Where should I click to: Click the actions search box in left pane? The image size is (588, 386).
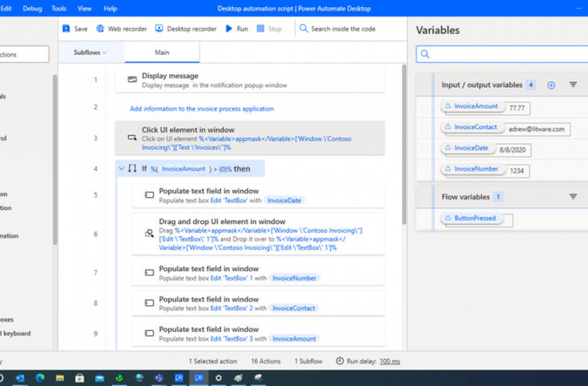click(24, 54)
